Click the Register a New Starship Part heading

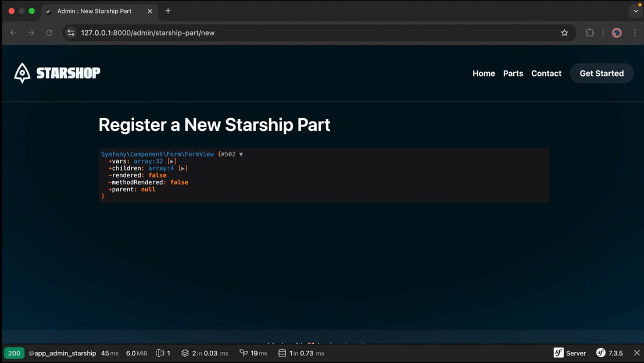pos(214,124)
